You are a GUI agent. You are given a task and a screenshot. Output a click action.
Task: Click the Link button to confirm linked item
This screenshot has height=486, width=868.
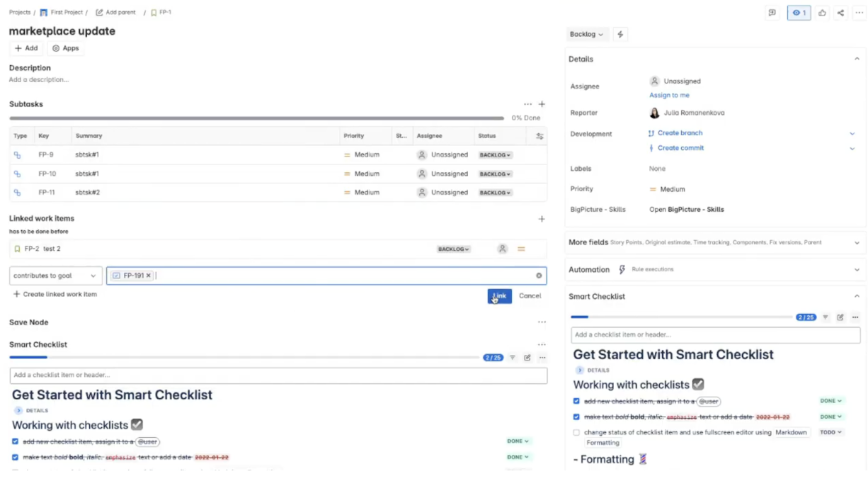click(499, 296)
